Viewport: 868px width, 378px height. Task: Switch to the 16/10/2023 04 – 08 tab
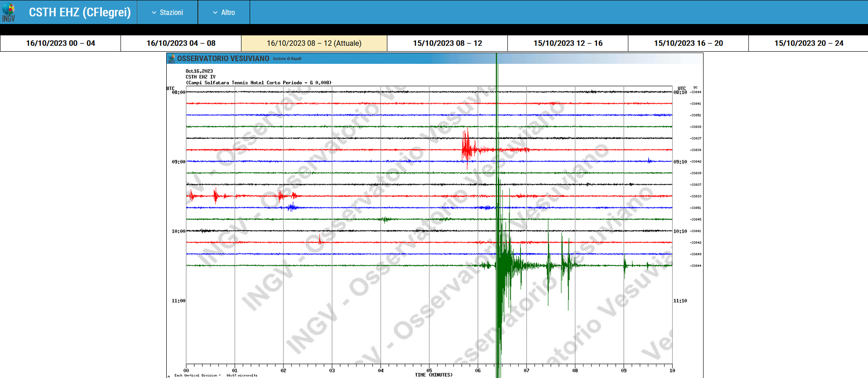(181, 43)
